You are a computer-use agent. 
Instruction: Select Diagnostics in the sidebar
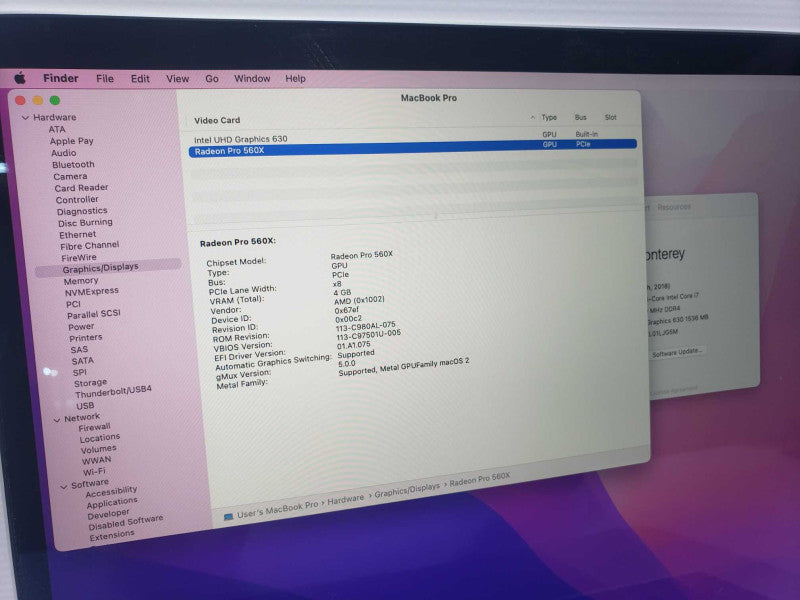pos(82,211)
